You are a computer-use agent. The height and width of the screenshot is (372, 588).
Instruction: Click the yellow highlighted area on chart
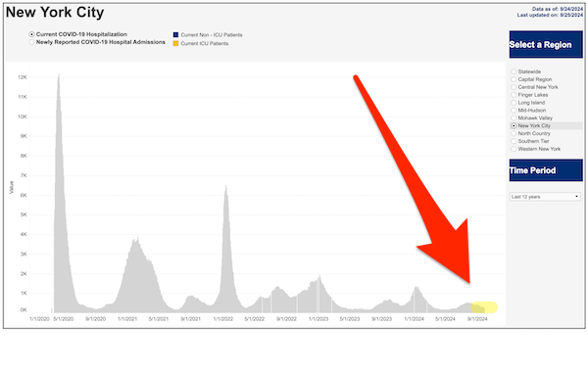tap(484, 307)
